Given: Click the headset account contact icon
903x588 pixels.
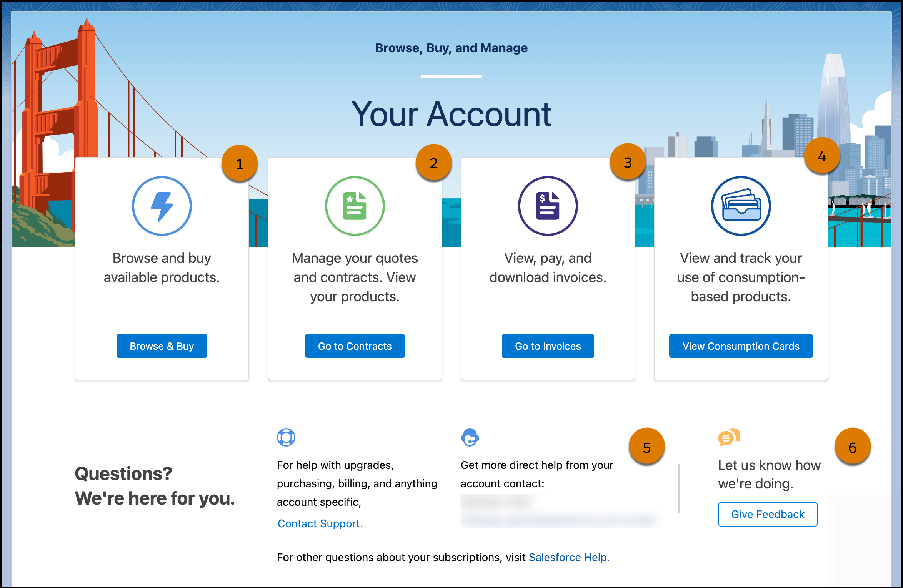Looking at the screenshot, I should (470, 437).
